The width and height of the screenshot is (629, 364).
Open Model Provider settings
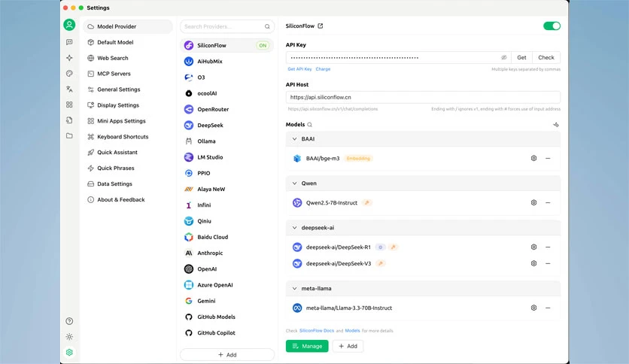pos(128,26)
